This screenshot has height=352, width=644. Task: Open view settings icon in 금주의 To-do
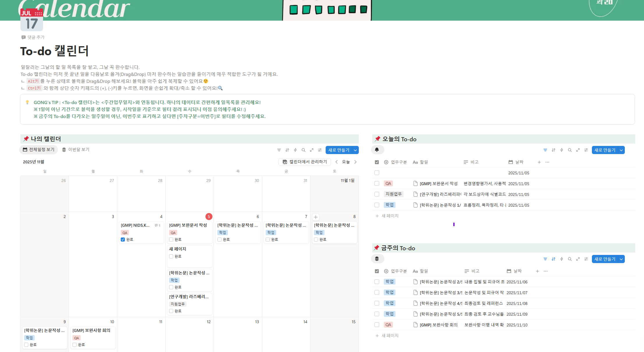click(x=586, y=259)
